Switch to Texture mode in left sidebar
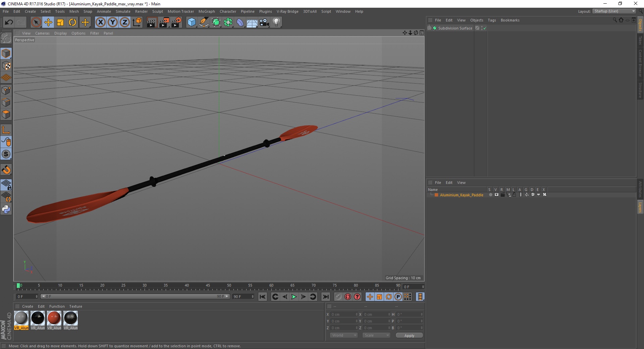 [x=6, y=66]
